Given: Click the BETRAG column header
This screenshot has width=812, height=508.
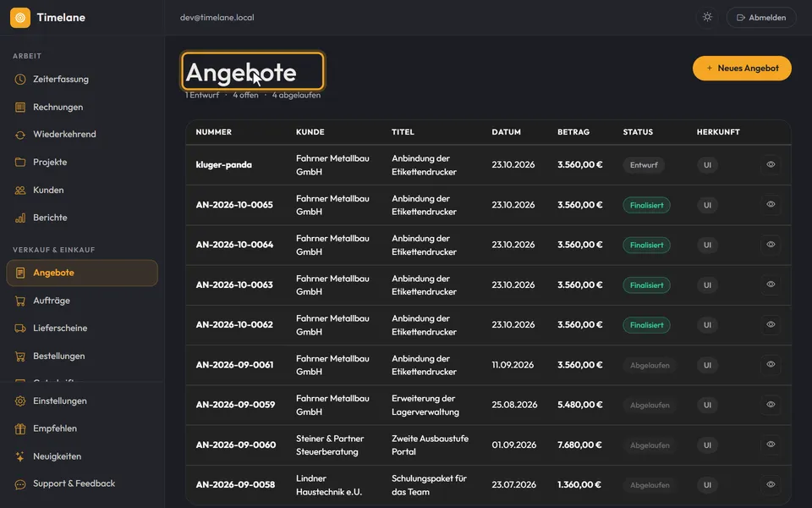Looking at the screenshot, I should [573, 132].
